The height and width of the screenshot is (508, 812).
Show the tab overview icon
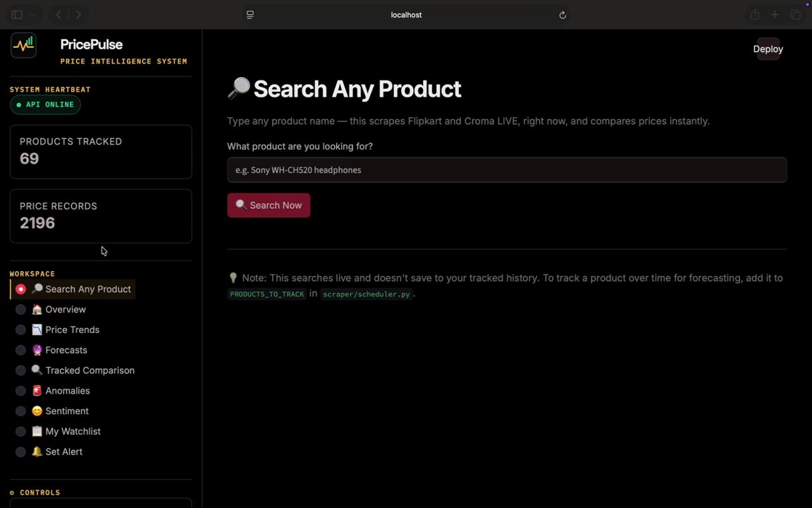[x=795, y=15]
